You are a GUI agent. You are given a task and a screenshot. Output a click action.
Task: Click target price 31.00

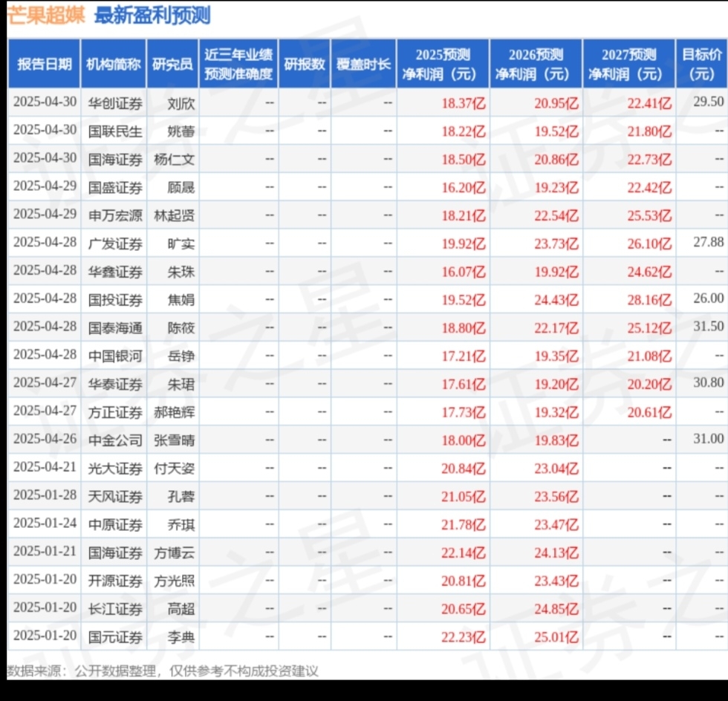[709, 438]
